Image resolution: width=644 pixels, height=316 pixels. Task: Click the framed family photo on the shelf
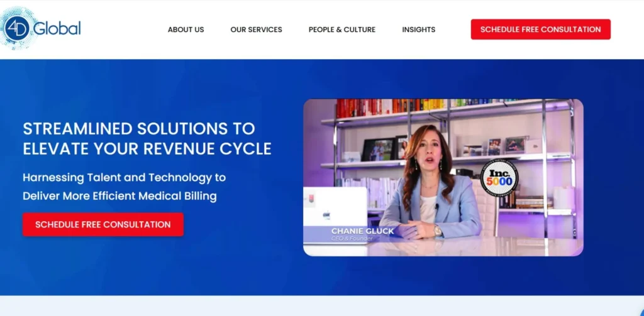click(378, 150)
